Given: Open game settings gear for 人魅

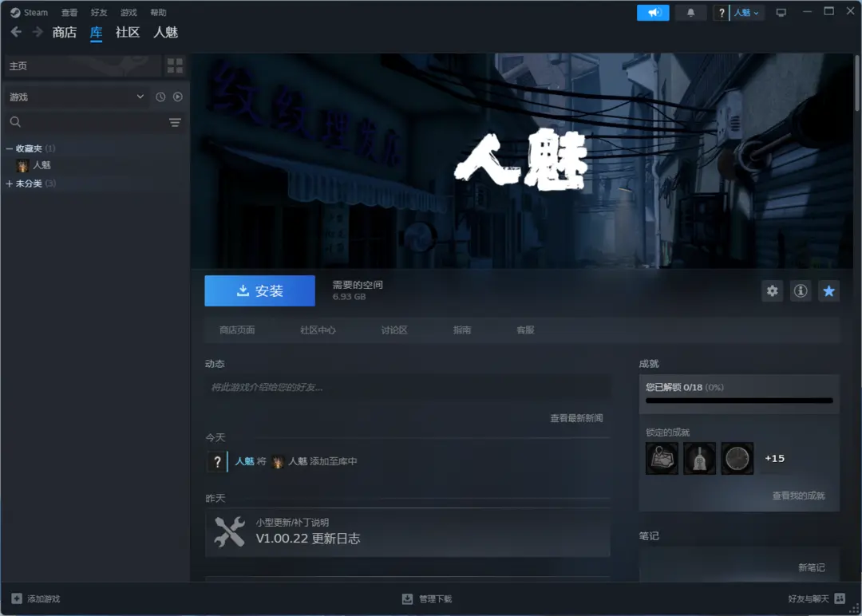Looking at the screenshot, I should 773,290.
